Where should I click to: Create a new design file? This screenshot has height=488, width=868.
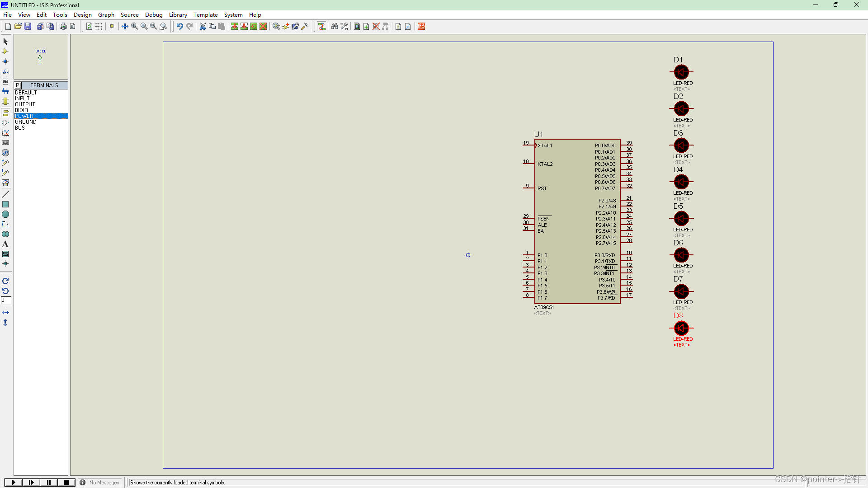[8, 26]
